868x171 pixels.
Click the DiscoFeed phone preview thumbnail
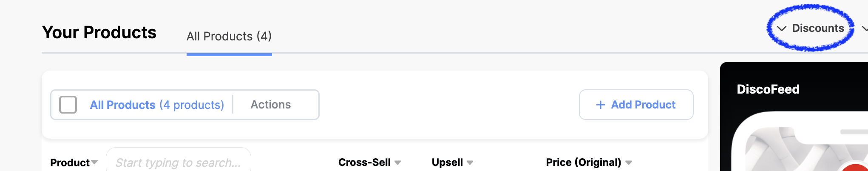pyautogui.click(x=800, y=141)
